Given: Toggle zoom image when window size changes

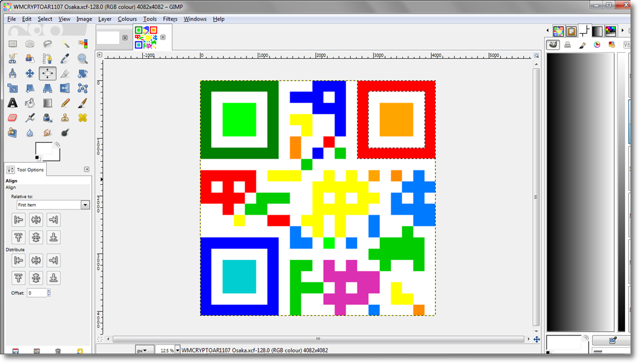Looking at the screenshot, I should (536, 55).
